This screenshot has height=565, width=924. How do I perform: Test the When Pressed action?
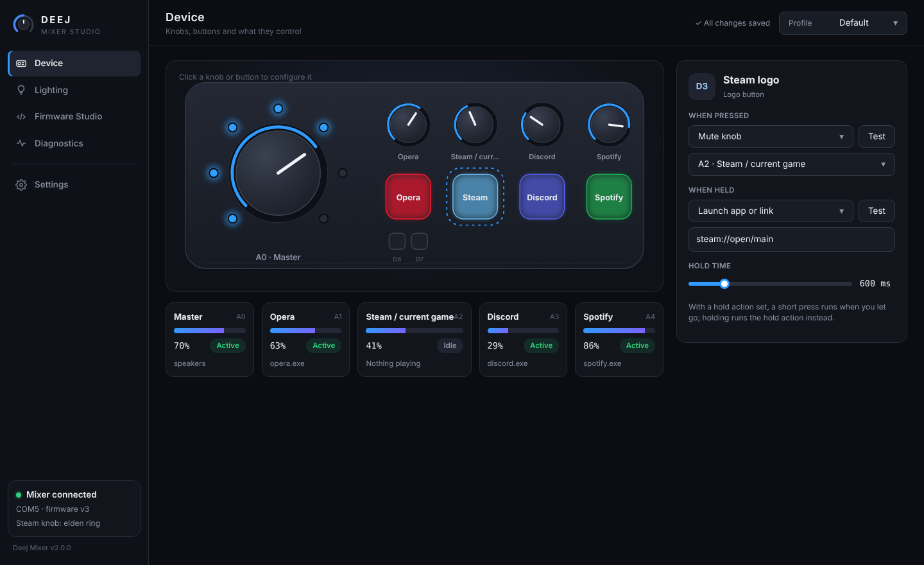877,137
